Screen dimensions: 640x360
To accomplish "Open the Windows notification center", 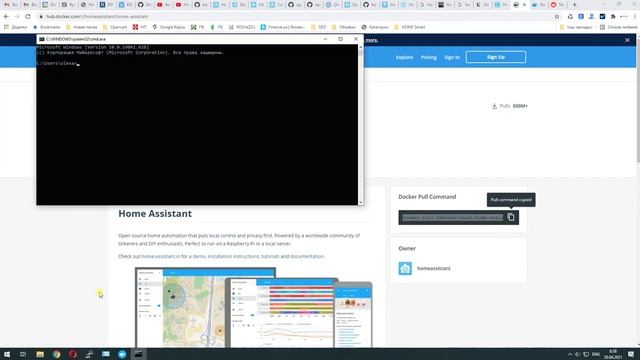I will pos(631,354).
